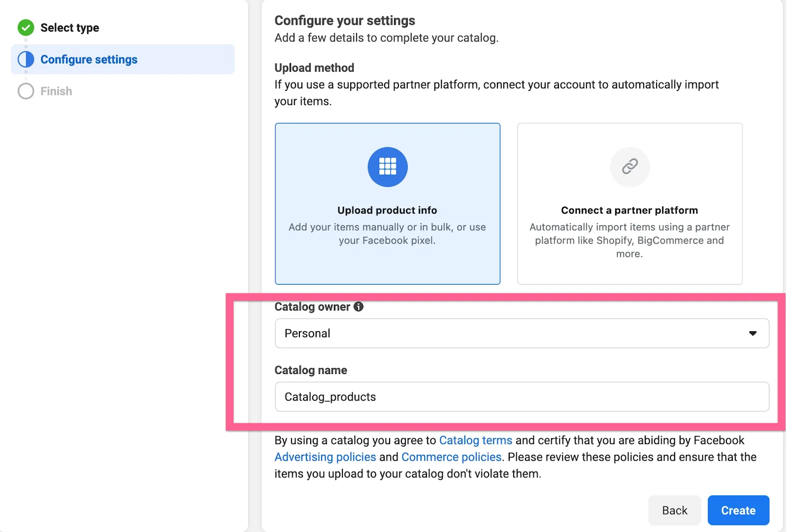Click the 'Automatically import items' description text
The height and width of the screenshot is (532, 788).
[x=629, y=240]
